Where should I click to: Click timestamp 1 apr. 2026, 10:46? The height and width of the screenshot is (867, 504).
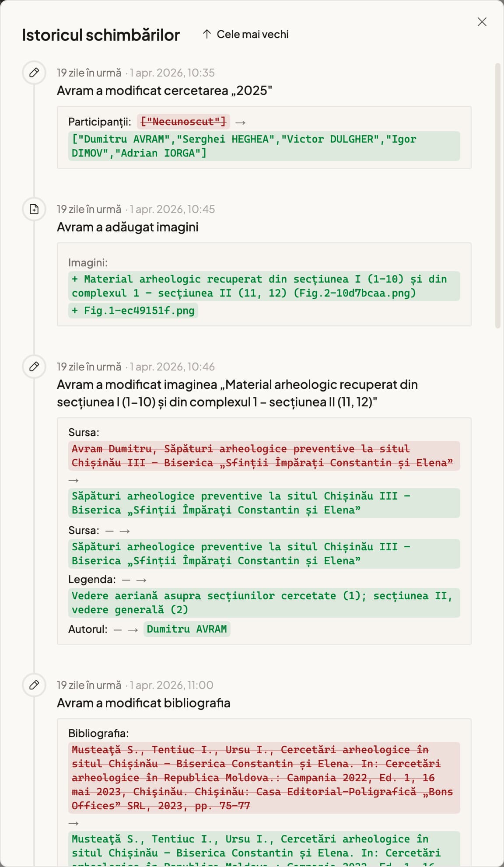tap(172, 367)
